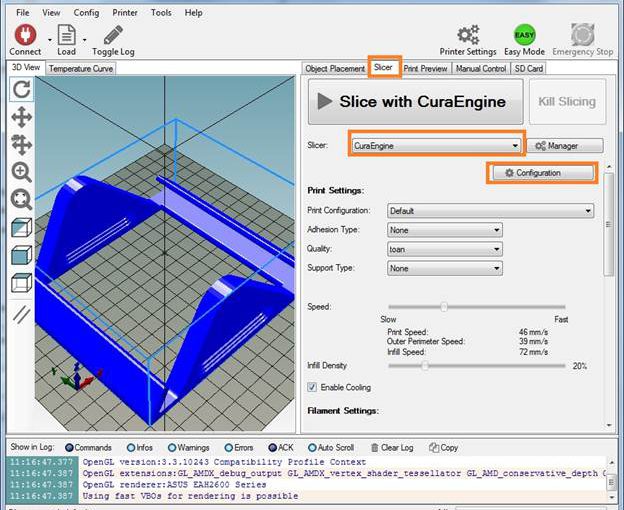The image size is (624, 510).
Task: Open the Printer menu
Action: point(125,13)
